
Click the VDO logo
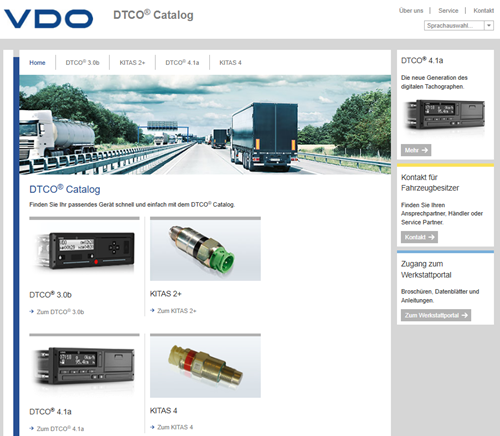48,19
